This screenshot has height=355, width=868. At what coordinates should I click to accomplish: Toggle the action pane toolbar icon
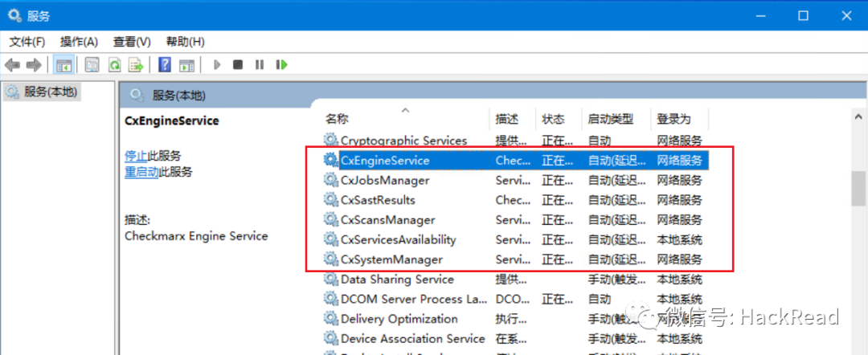187,65
